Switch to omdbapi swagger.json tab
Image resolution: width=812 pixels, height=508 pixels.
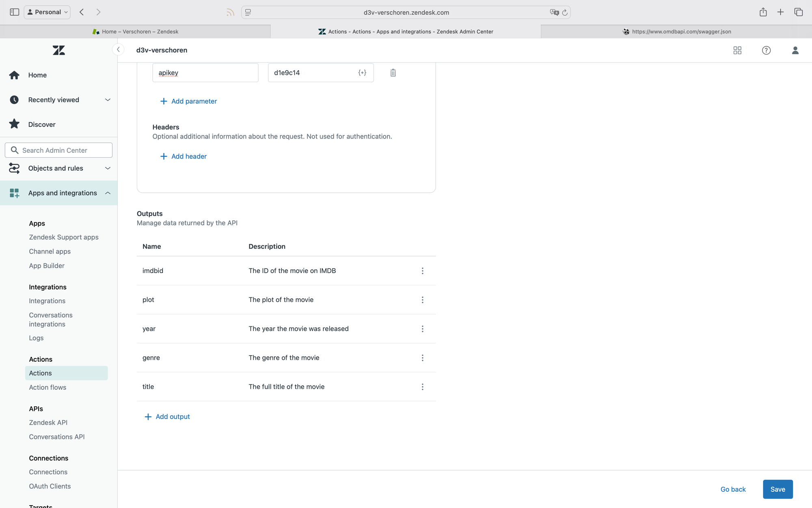(x=676, y=32)
